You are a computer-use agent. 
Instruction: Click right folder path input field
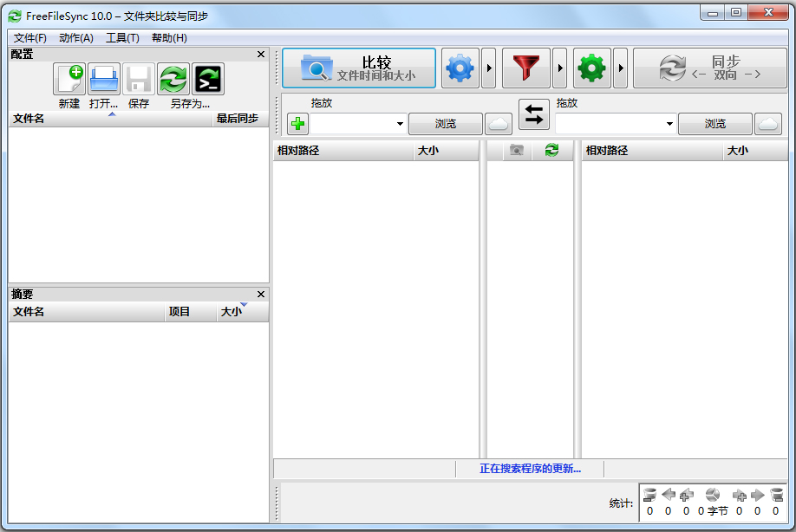point(610,124)
